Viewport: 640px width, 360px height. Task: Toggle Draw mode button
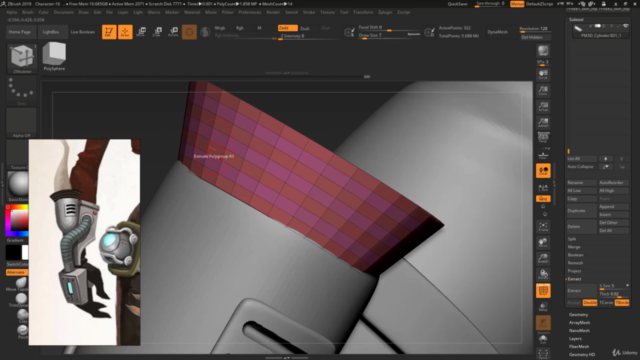tap(125, 32)
